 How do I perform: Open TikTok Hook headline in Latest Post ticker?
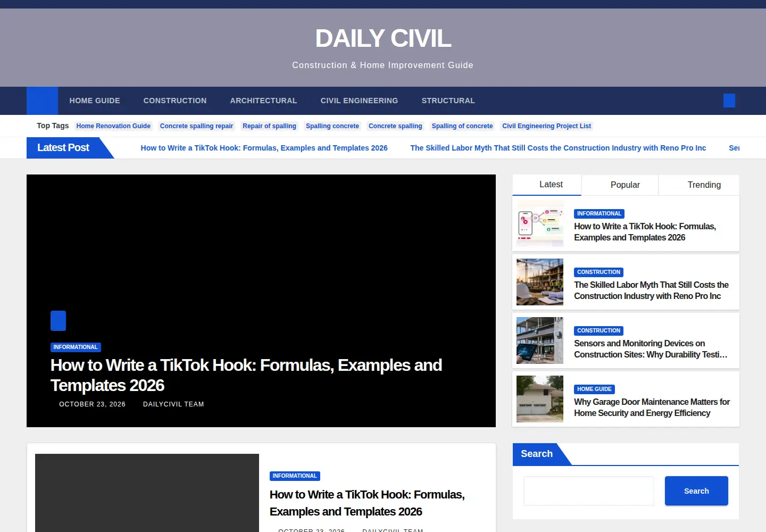(x=264, y=148)
